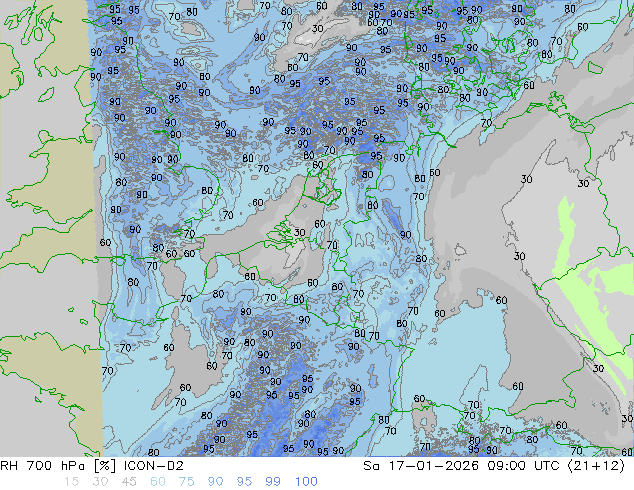Select the legend value 30 in the color scale

pyautogui.click(x=100, y=482)
